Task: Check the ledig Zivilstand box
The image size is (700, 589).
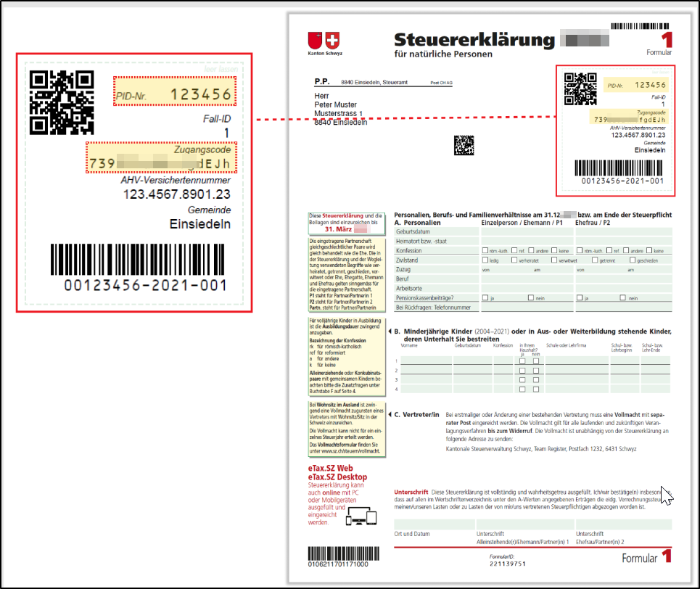Action: pos(485,260)
